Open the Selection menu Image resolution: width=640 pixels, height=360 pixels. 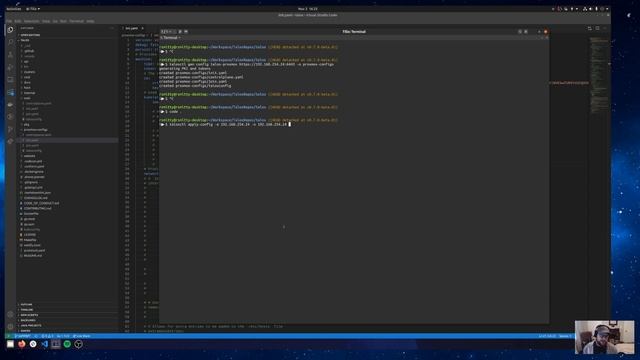click(x=31, y=21)
